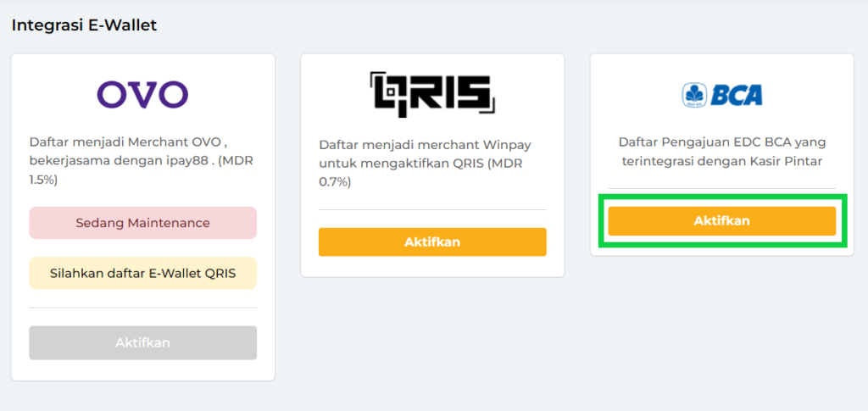The height and width of the screenshot is (411, 868).
Task: Click the QRIS logo
Action: (x=432, y=94)
